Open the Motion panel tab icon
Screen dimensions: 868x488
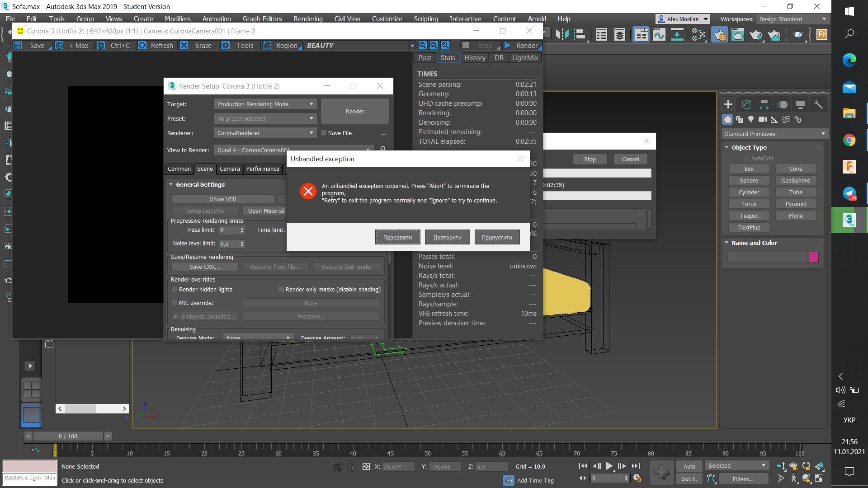[782, 104]
